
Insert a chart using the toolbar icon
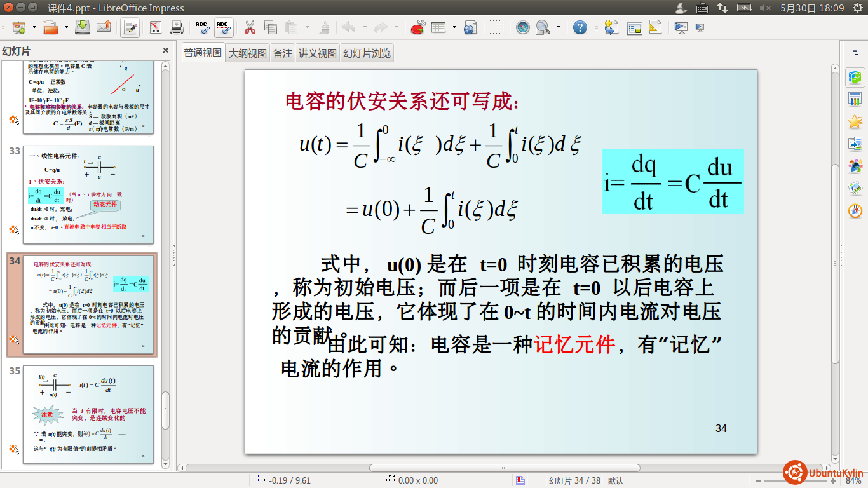(x=417, y=28)
